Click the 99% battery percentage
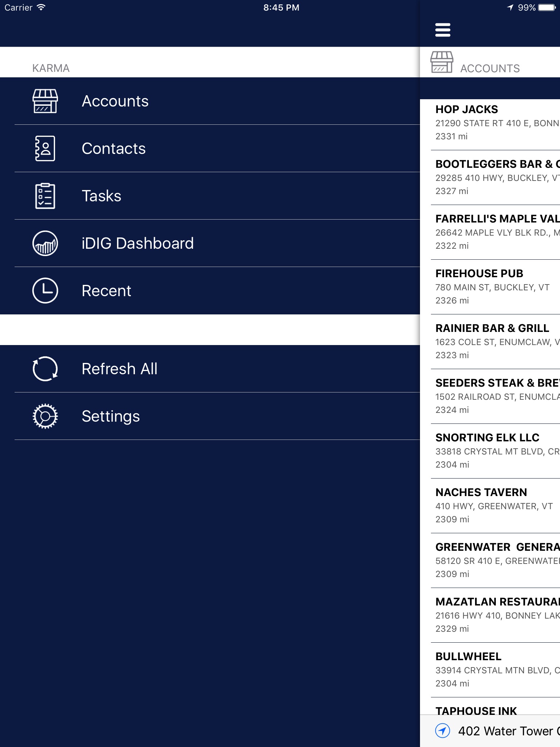560x747 pixels. (x=526, y=8)
